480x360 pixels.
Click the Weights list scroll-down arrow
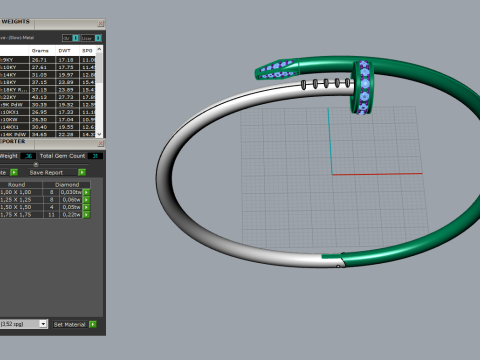coord(99,134)
